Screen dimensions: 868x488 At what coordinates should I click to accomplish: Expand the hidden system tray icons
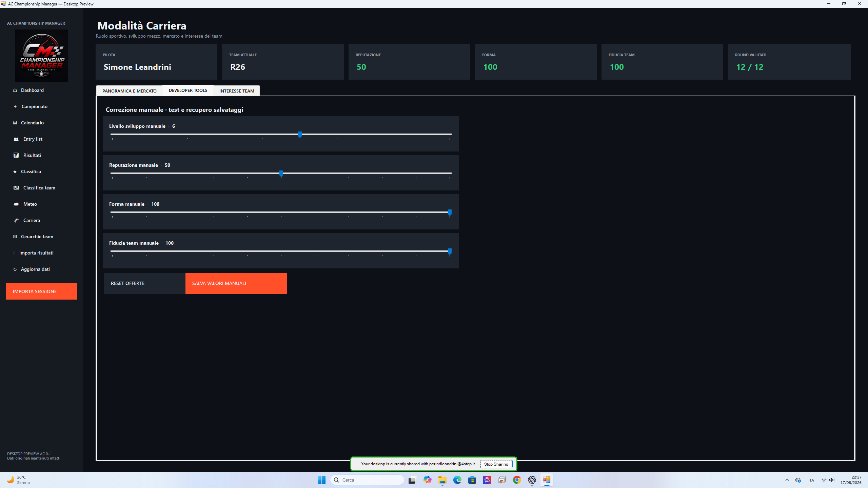[x=787, y=480]
